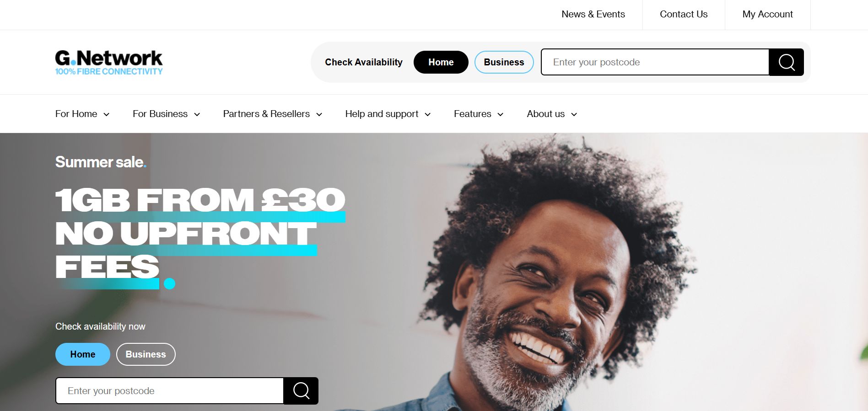The image size is (868, 411).
Task: Open the Contact Us link
Action: pos(684,14)
